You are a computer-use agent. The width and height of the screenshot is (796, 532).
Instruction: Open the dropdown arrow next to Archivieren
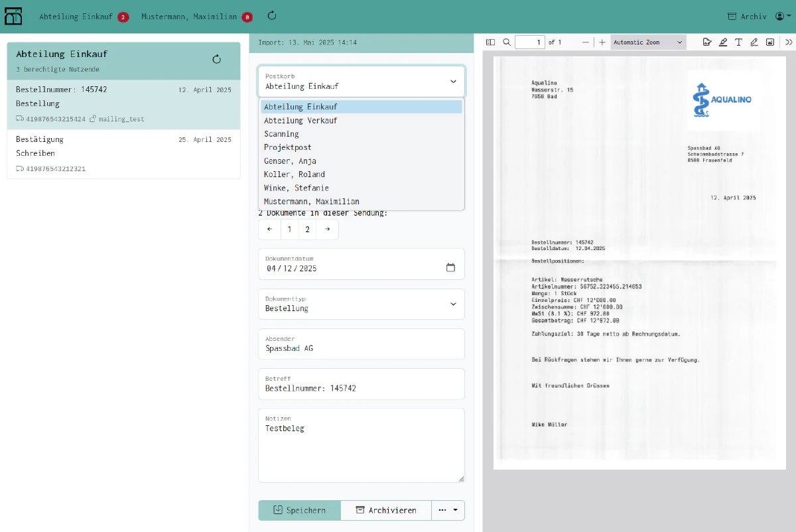[x=448, y=510]
